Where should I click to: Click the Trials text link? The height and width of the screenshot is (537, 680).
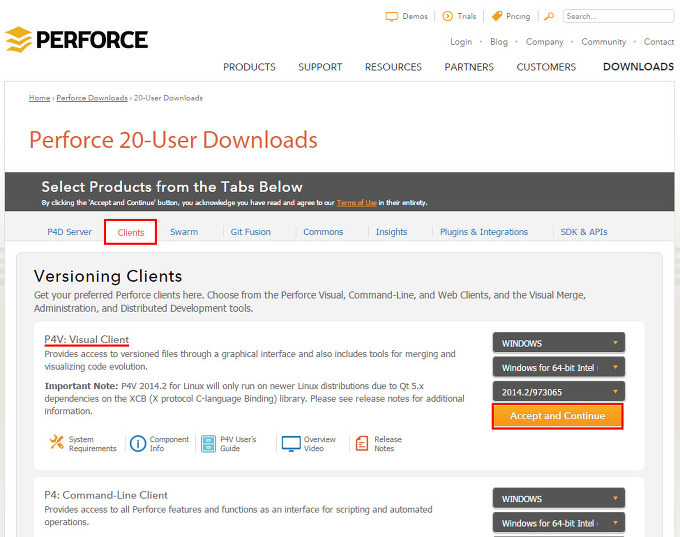[467, 16]
